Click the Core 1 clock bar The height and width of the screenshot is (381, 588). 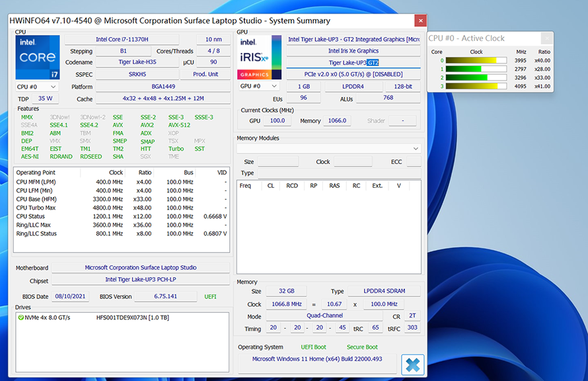click(476, 69)
